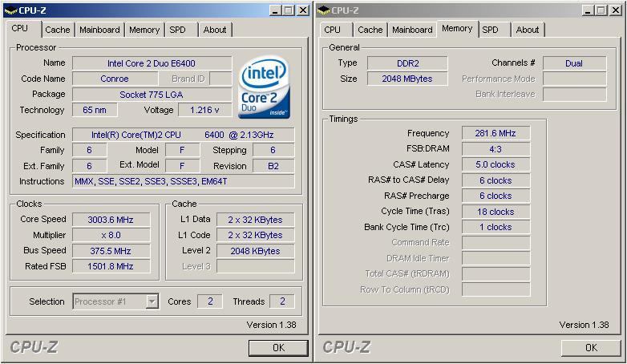This screenshot has height=364, width=627.
Task: Click the L1 Code value '2 x 32 KBytes'
Action: click(x=255, y=235)
